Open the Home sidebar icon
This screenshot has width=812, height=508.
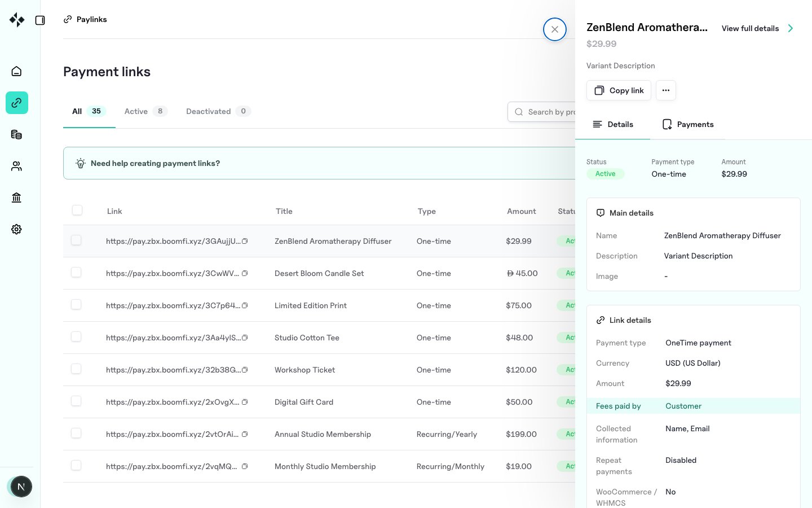coord(16,71)
